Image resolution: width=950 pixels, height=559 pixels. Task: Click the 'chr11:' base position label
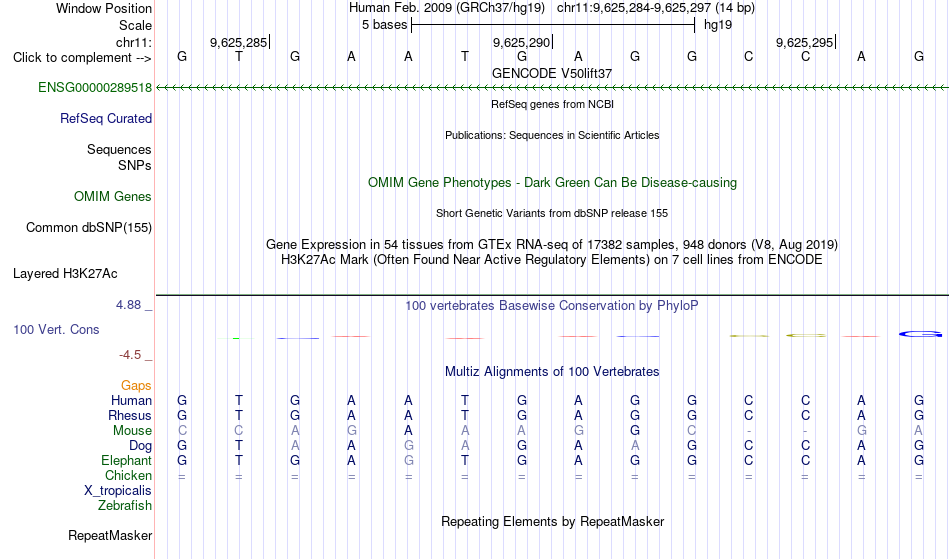pos(134,42)
